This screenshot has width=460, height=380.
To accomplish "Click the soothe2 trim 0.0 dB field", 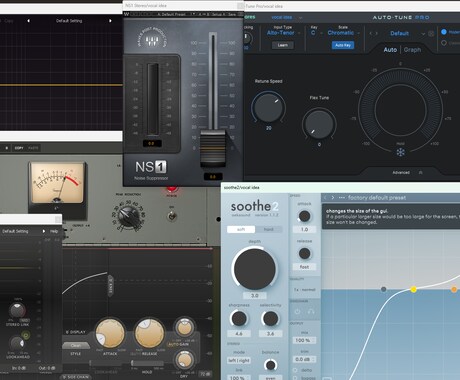I will pos(304,359).
